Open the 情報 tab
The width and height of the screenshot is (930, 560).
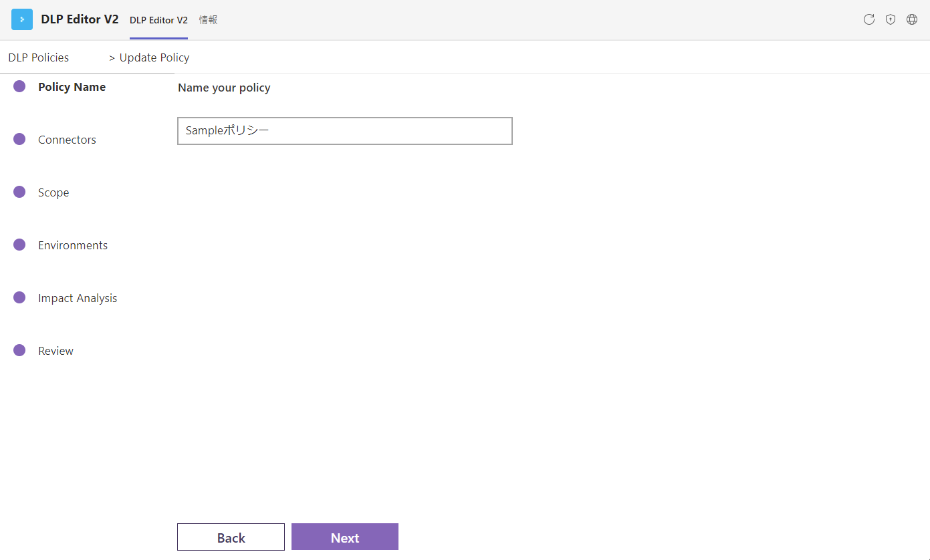point(208,20)
